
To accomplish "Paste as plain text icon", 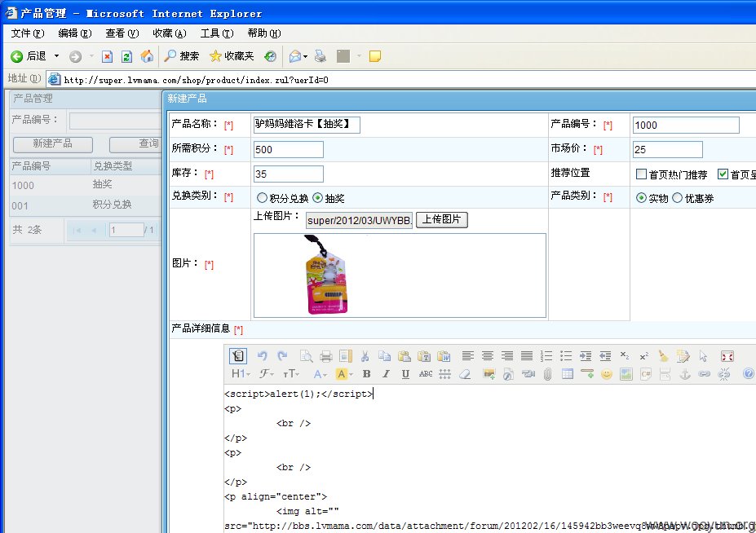I will coord(424,356).
